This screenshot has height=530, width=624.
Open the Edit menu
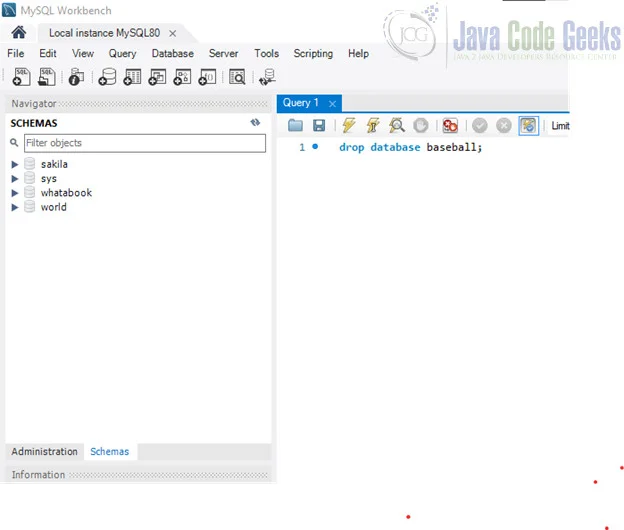coord(48,53)
